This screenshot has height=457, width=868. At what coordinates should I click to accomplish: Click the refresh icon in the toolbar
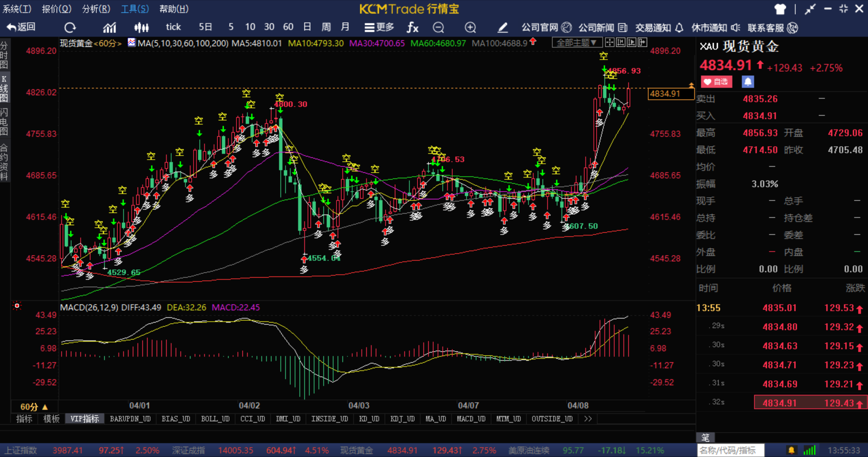coord(70,28)
